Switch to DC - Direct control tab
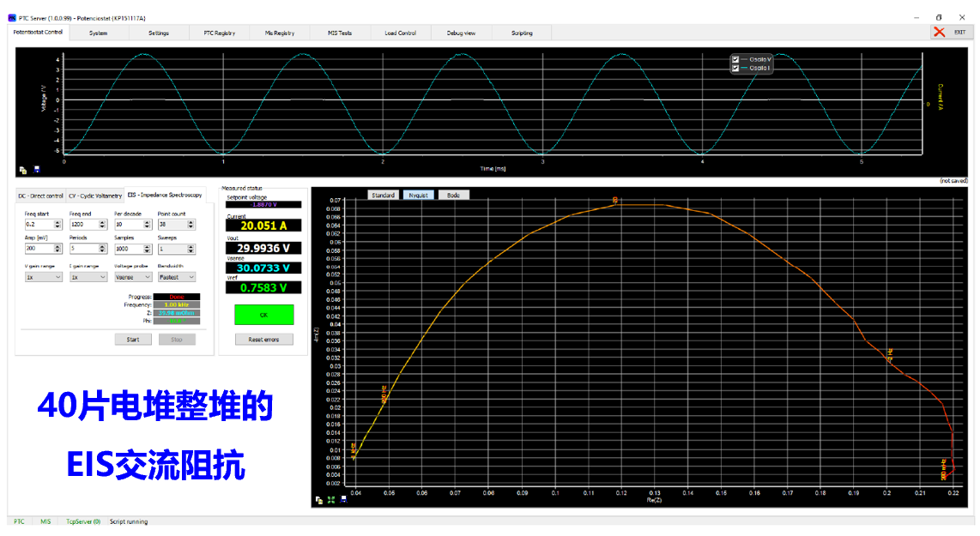This screenshot has height=536, width=980. (40, 196)
